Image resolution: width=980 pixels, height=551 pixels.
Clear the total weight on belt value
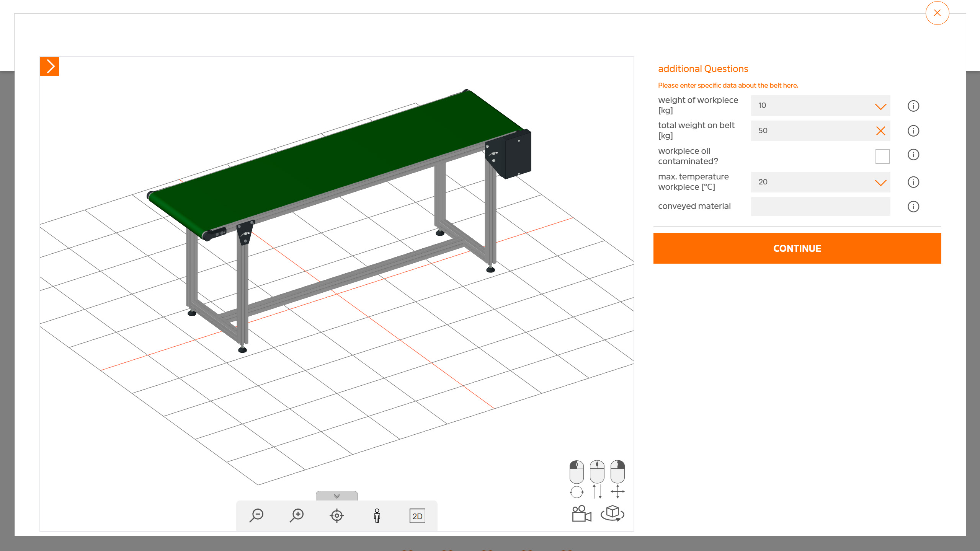[880, 131]
